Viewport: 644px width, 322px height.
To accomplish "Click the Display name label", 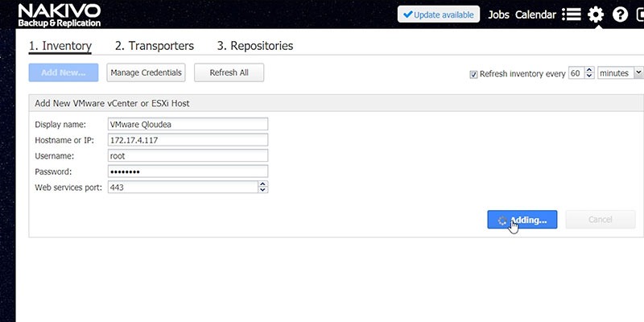I will point(60,125).
